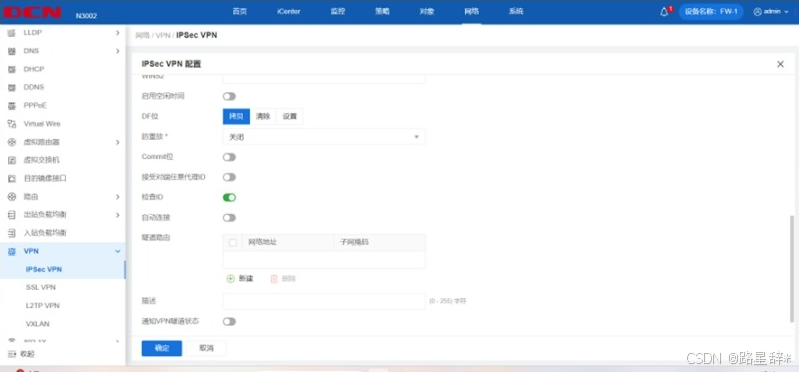Viewport: 799px width, 372px height.
Task: Open the 防重放 dropdown
Action: (324, 137)
